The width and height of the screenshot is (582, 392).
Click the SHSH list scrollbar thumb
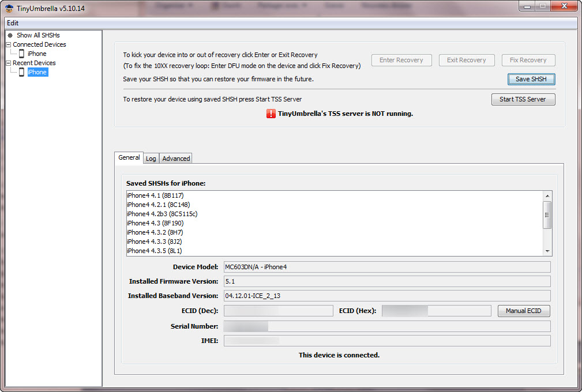547,215
